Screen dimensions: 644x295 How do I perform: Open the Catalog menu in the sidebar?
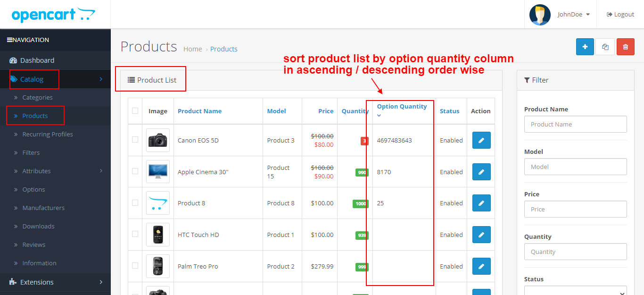(x=31, y=79)
